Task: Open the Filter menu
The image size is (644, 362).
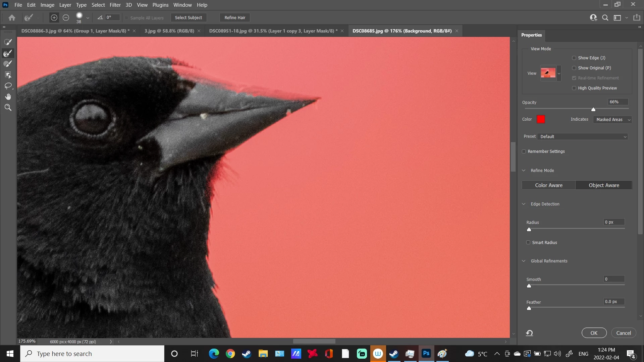Action: [115, 5]
